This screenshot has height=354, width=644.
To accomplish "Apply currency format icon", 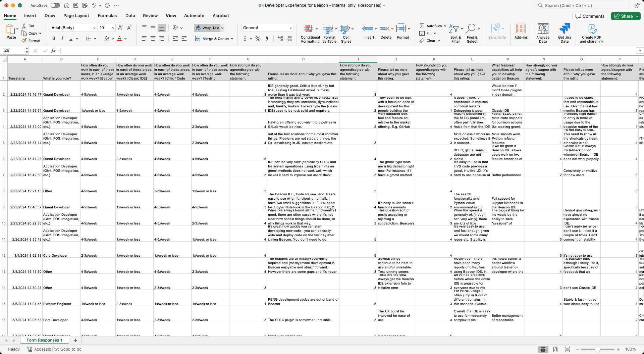I will tap(245, 39).
